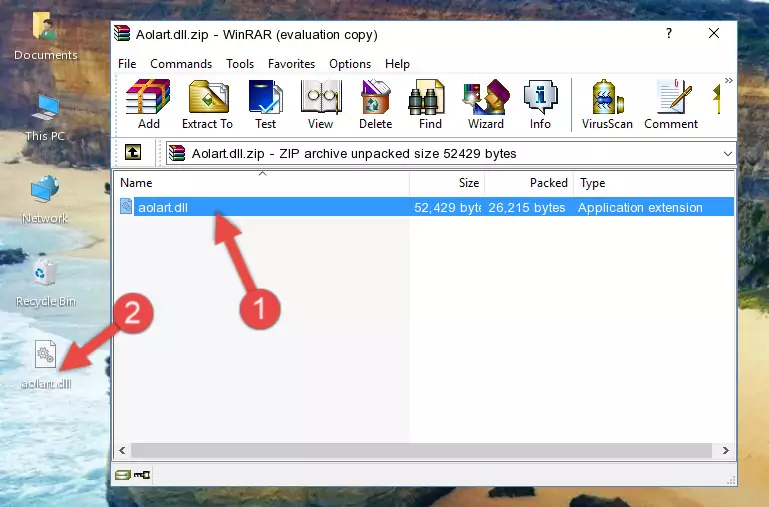
Task: Click the 26,215 bytes packed value
Action: pos(527,207)
